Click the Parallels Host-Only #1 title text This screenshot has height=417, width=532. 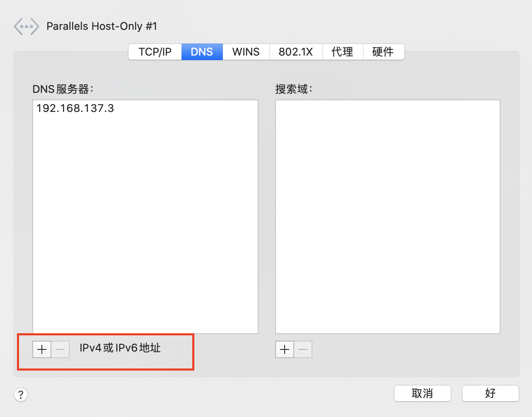102,26
